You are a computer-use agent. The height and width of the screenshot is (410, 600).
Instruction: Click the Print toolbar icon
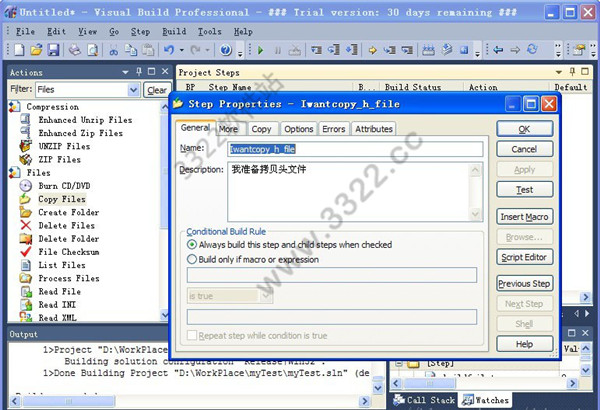coord(75,50)
